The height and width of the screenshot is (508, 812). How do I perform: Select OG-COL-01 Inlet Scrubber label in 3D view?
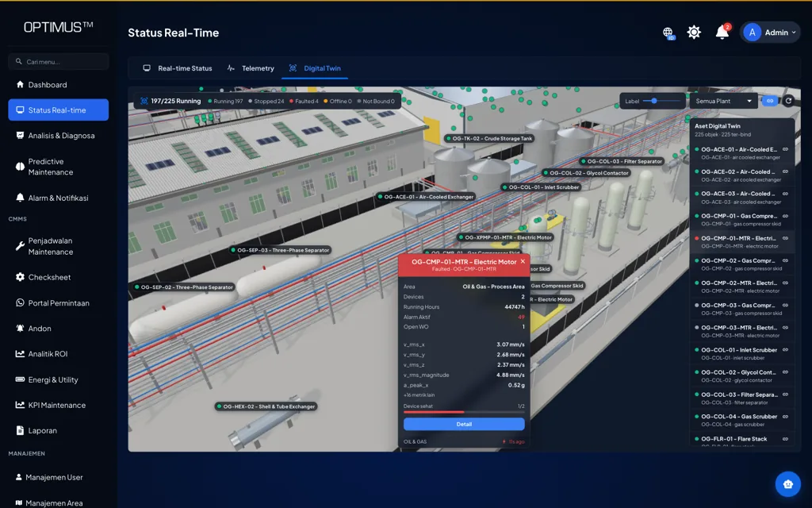[541, 187]
